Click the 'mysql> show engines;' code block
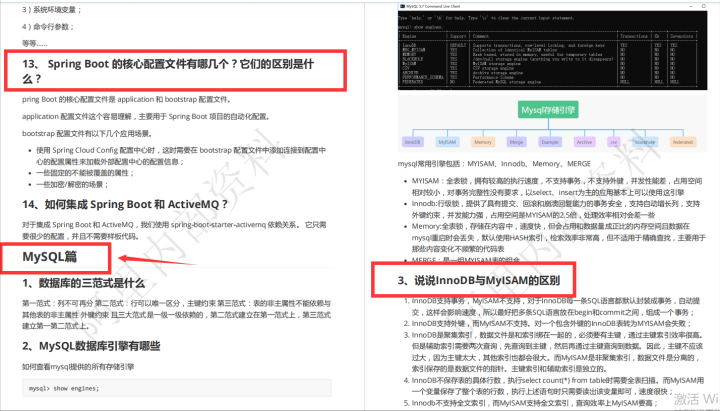 pyautogui.click(x=177, y=388)
